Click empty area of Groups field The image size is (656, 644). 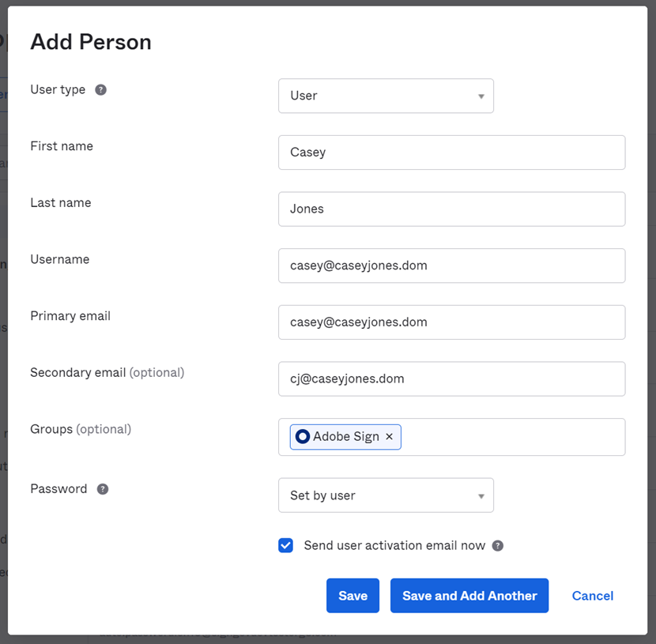(514, 437)
